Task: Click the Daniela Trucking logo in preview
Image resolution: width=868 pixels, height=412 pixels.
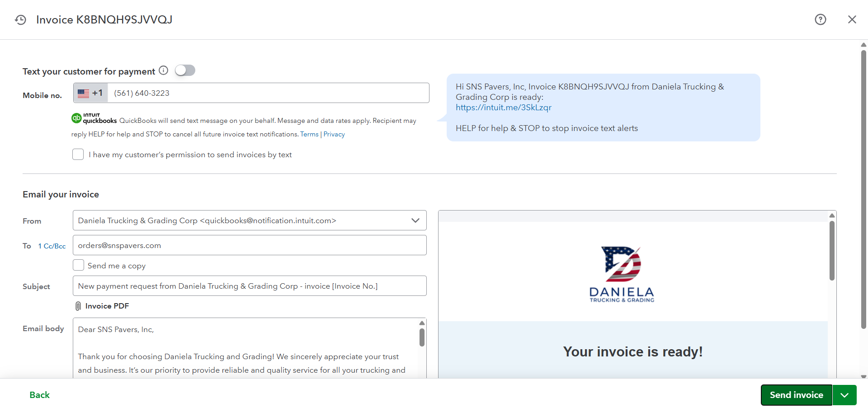Action: tap(622, 274)
